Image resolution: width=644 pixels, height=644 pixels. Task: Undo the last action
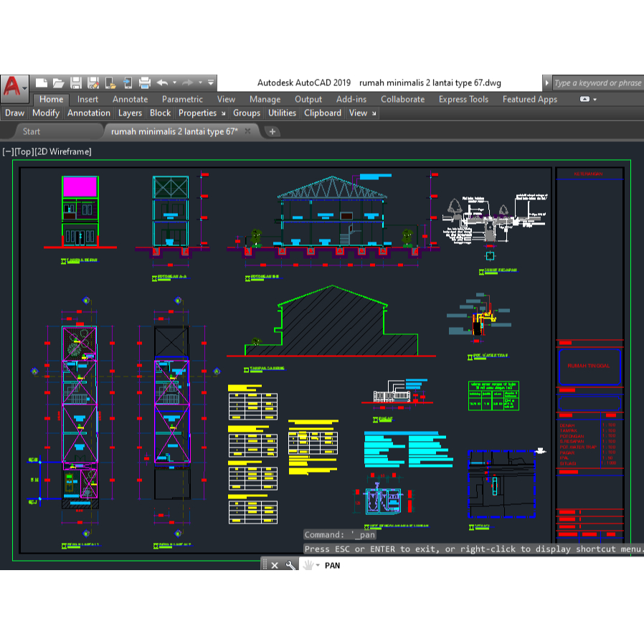[162, 83]
